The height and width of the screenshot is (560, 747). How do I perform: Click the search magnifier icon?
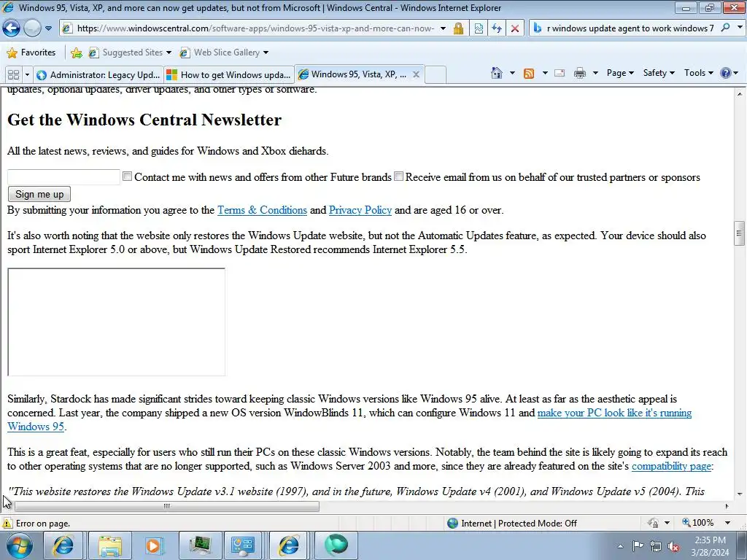click(726, 28)
